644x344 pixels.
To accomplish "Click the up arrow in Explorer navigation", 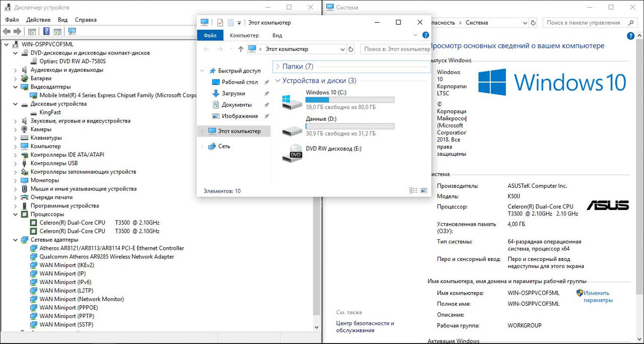I will click(x=240, y=49).
